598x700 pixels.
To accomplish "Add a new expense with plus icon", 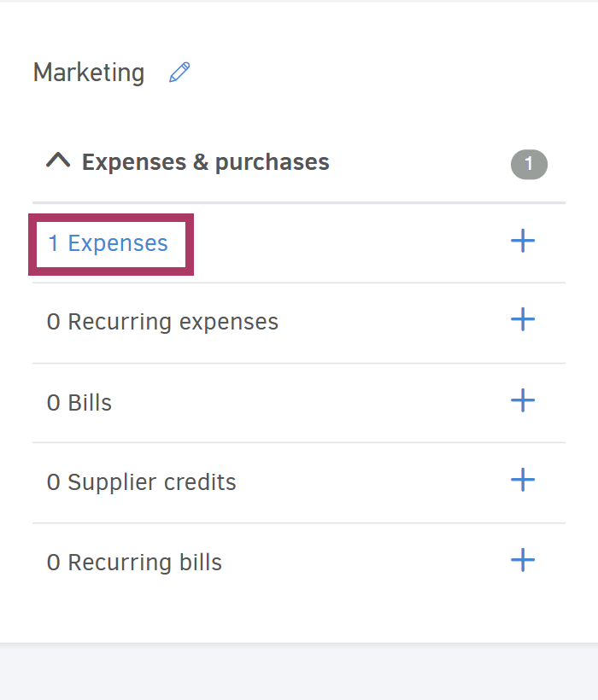I will click(523, 241).
